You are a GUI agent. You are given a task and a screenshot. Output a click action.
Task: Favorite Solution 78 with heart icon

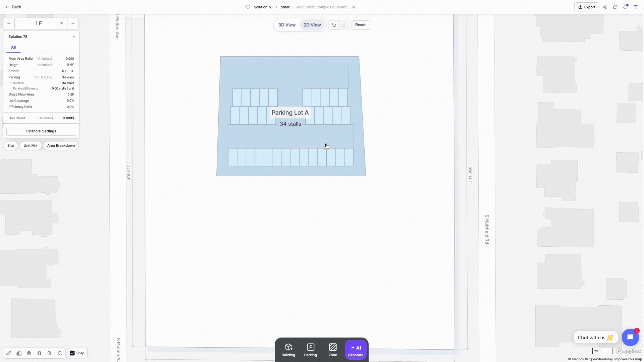click(248, 7)
